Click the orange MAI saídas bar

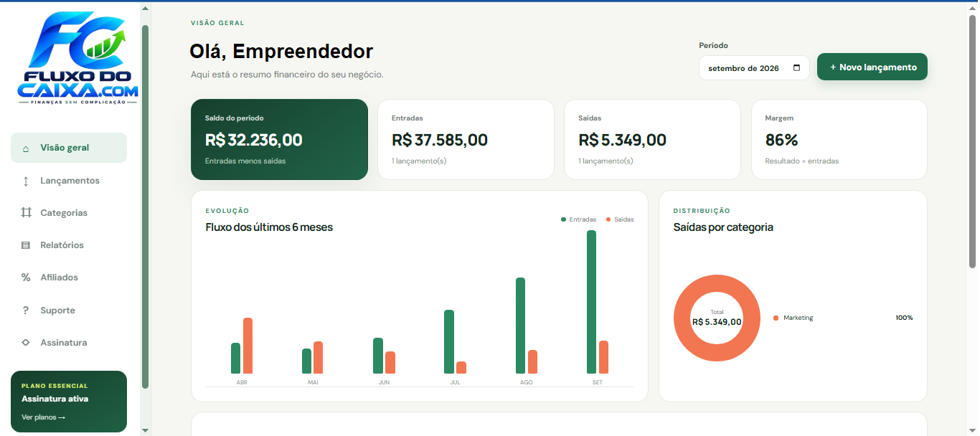point(319,357)
